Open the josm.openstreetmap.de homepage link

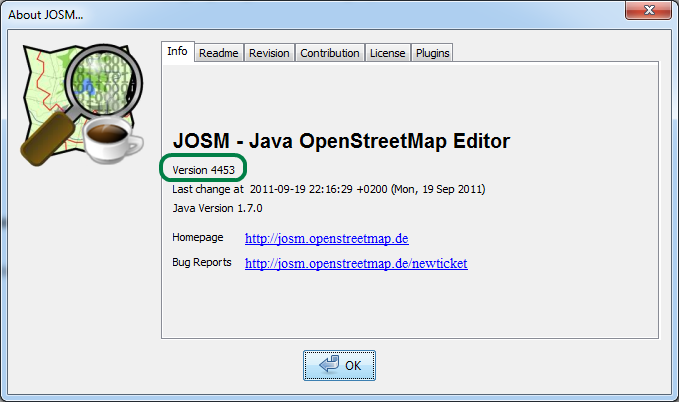(326, 239)
